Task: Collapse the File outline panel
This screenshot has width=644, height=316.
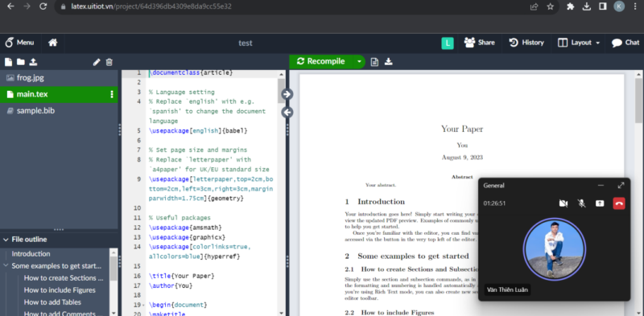Action: click(x=6, y=240)
